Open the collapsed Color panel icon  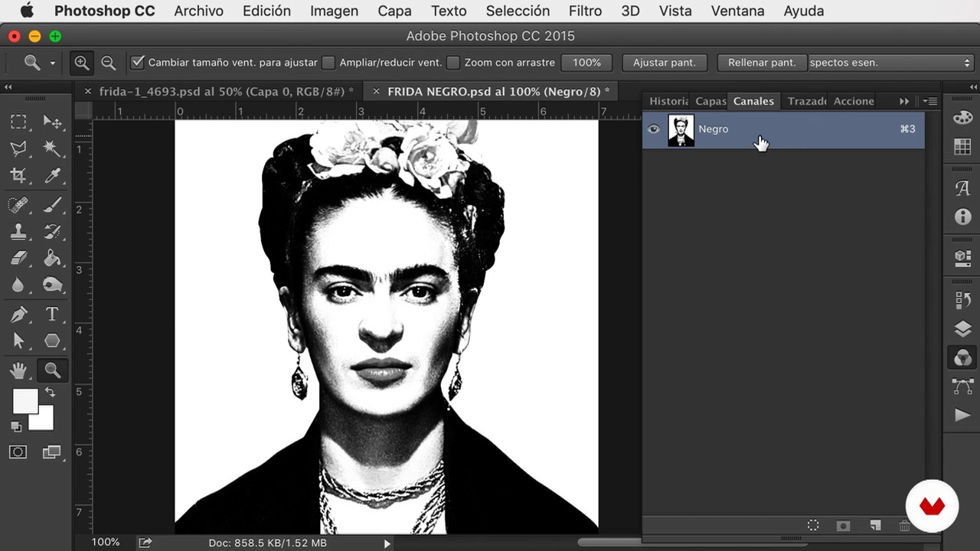(x=962, y=118)
